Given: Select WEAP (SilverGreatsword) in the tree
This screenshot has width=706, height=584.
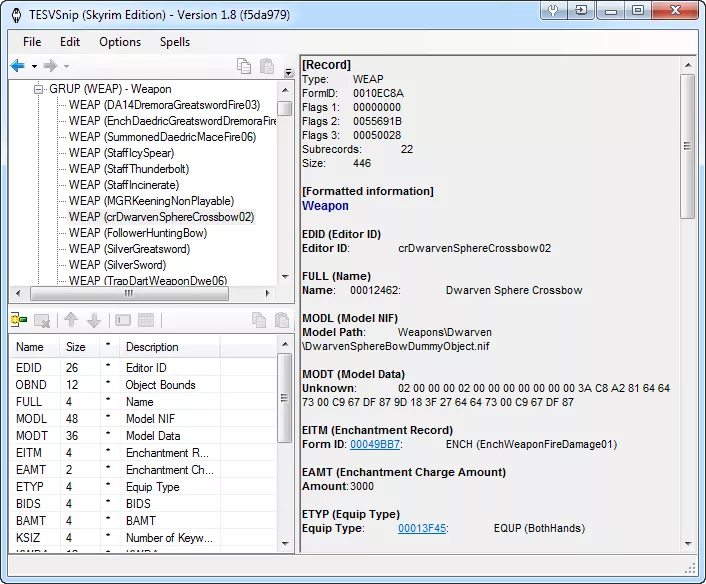Looking at the screenshot, I should point(129,249).
